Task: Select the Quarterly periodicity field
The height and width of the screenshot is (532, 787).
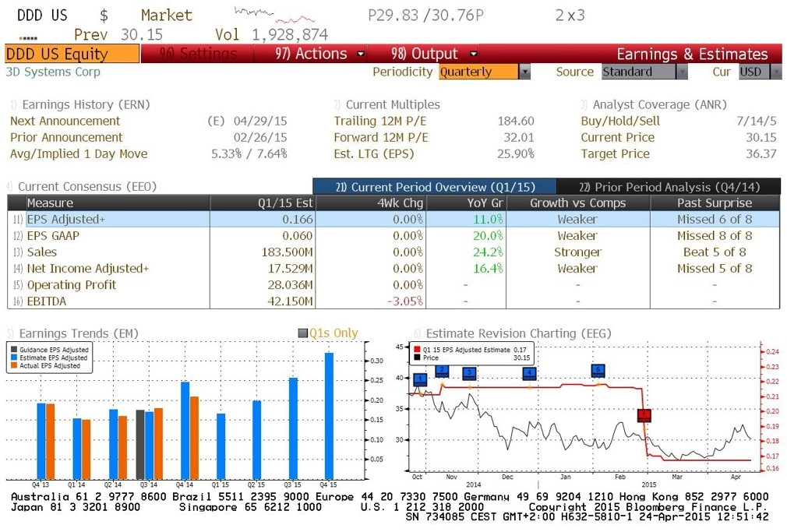Action: [x=479, y=72]
